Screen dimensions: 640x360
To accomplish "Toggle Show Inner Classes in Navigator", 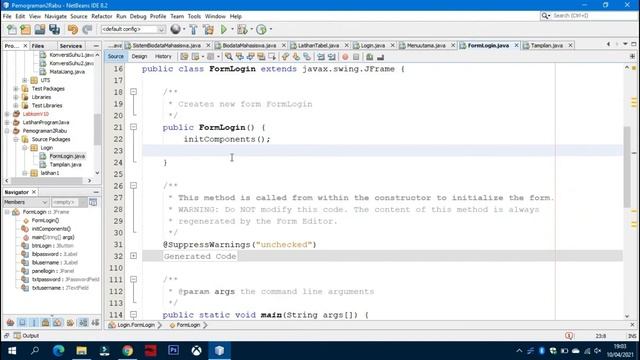I will (x=58, y=322).
